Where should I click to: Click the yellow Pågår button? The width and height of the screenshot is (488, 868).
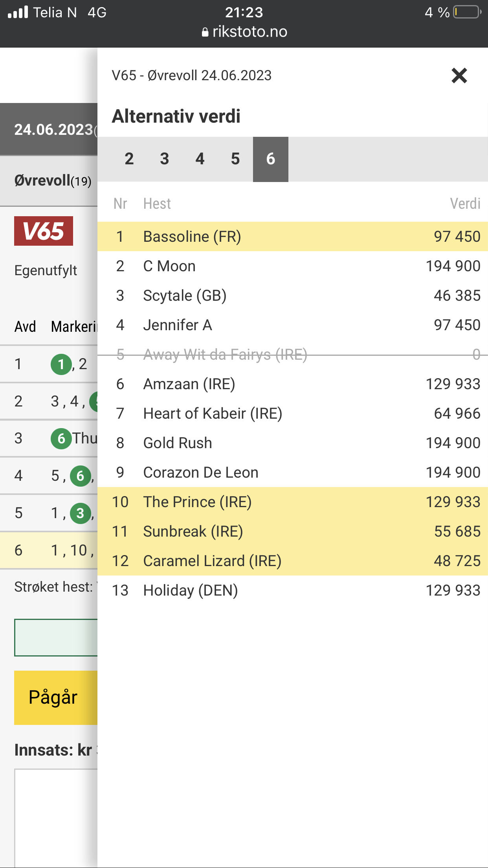click(56, 697)
